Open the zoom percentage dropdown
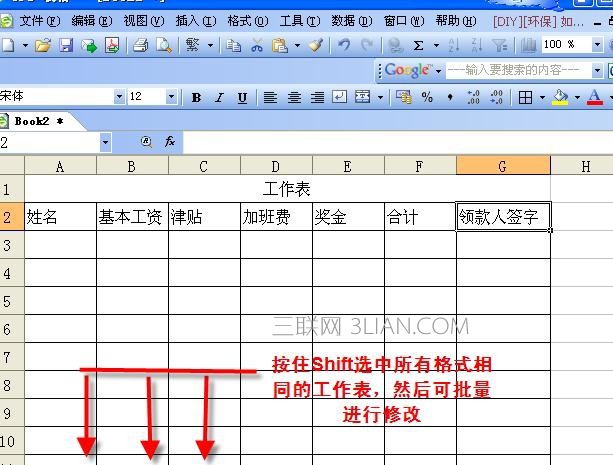 click(597, 45)
